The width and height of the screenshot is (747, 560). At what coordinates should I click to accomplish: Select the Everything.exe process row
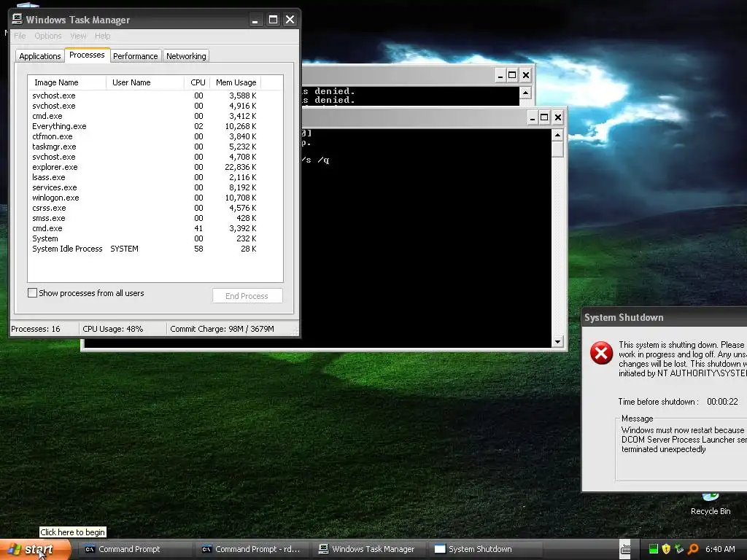pos(145,126)
